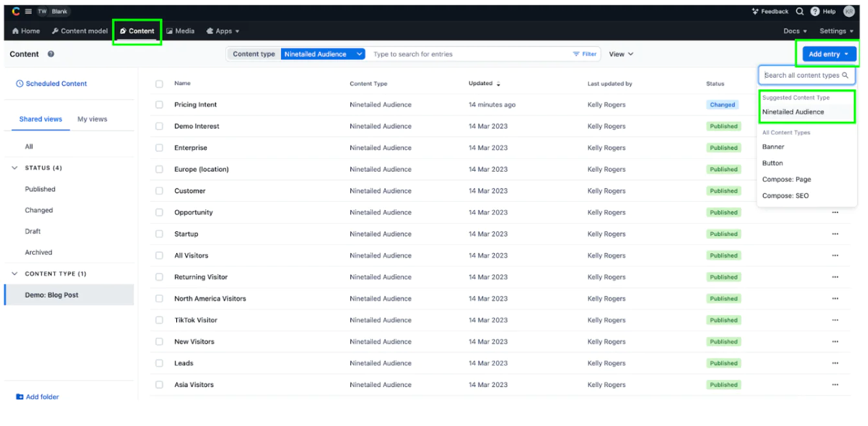Expand the View dropdown
Viewport: 868px width, 426px height.
(621, 54)
